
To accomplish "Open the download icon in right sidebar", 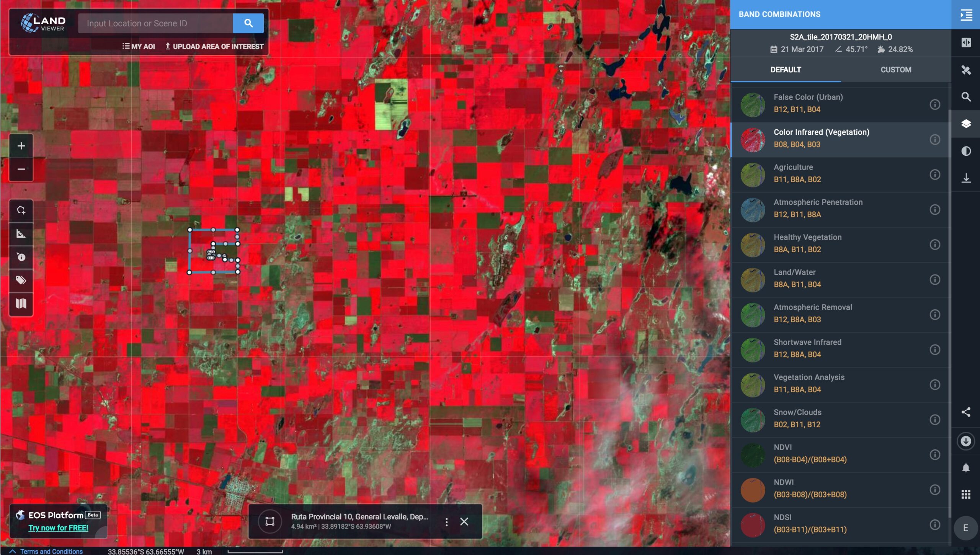I will (965, 178).
